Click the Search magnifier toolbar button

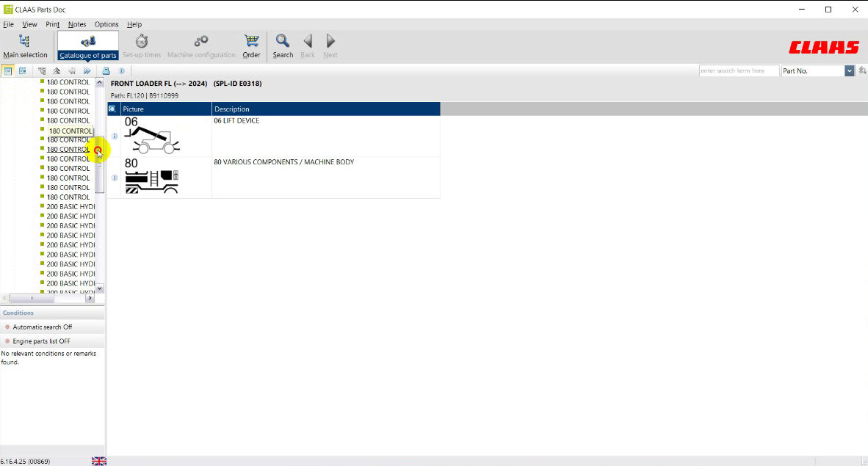click(283, 46)
